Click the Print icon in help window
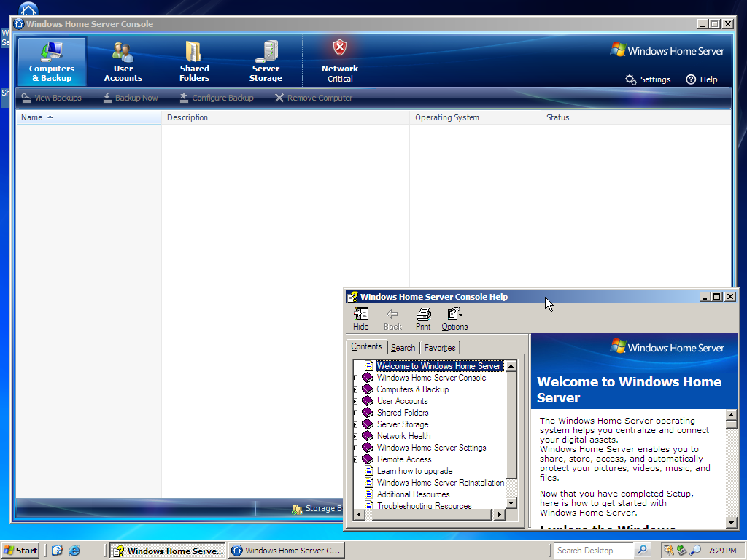The image size is (747, 560). point(423,319)
